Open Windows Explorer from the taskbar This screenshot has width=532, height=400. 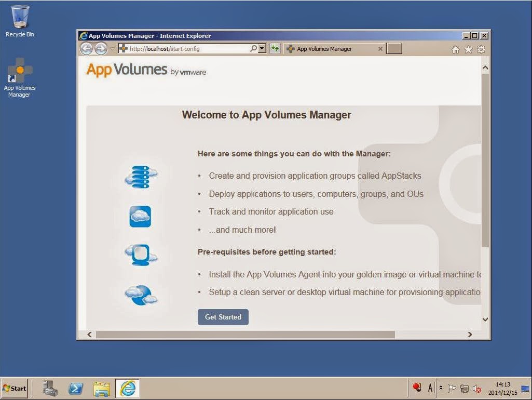[101, 388]
